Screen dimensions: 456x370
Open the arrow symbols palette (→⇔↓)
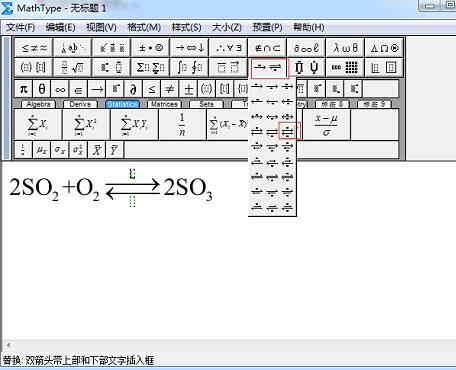[x=190, y=48]
